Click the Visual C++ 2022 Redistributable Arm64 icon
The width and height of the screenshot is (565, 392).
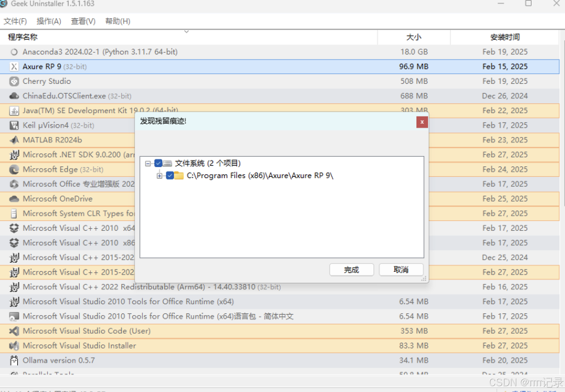click(x=14, y=287)
